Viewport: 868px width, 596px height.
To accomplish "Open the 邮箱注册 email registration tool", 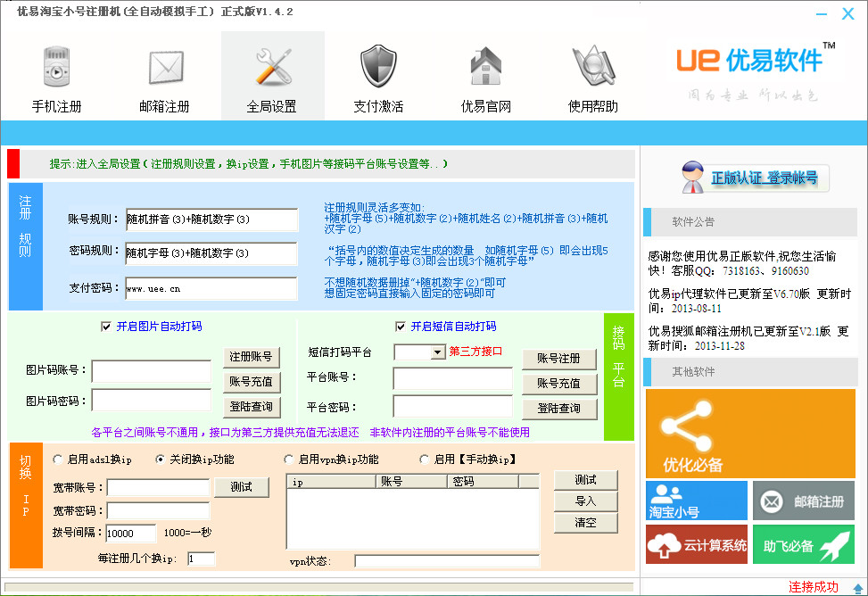I will [x=163, y=76].
